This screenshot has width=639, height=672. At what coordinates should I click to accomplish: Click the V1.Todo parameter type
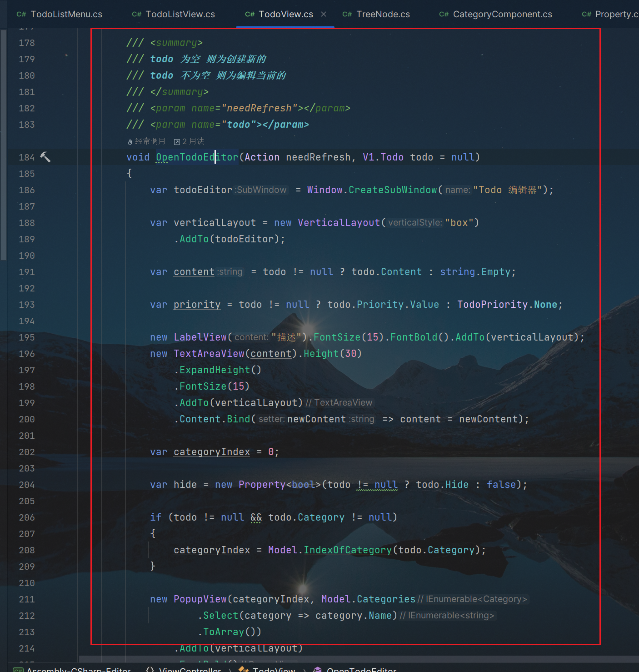click(383, 157)
